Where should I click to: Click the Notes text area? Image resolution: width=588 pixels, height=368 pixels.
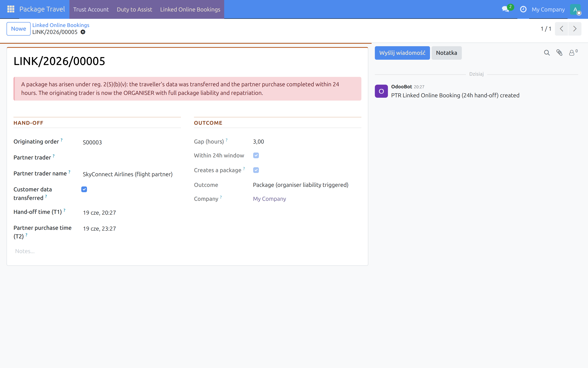point(187,251)
